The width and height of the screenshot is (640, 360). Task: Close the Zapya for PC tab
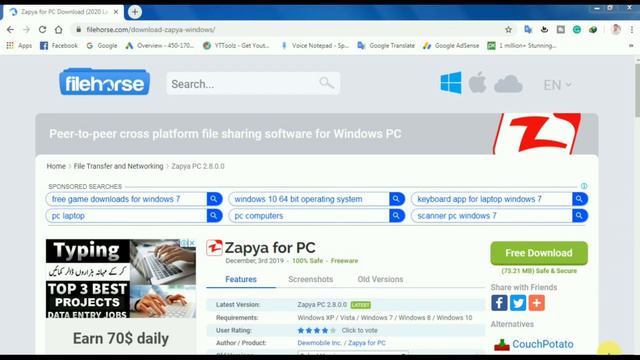(116, 12)
